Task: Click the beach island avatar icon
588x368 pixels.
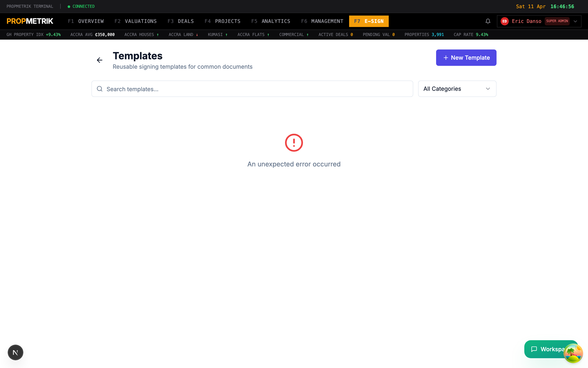Action: 573,353
